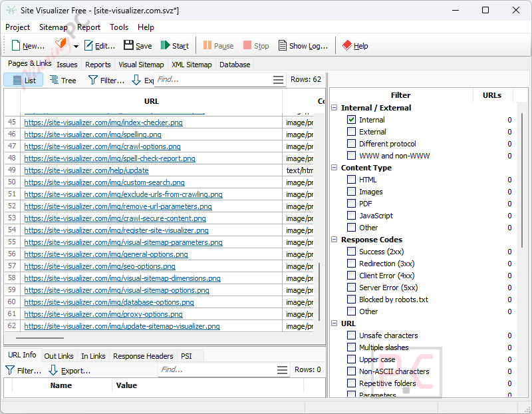Open the Sitemap menu

[x=53, y=27]
